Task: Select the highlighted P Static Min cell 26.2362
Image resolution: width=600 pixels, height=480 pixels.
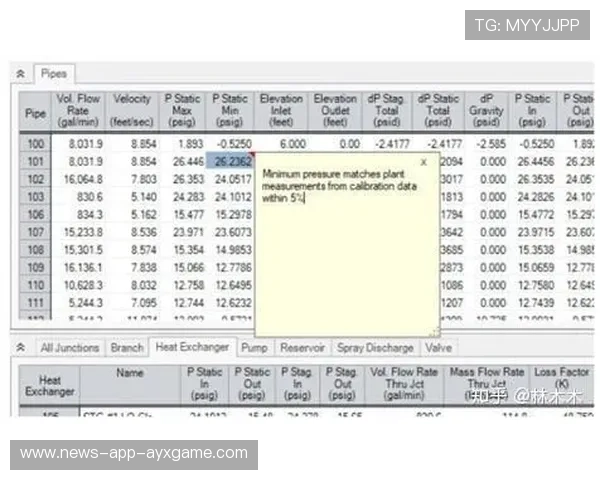Action: (232, 161)
